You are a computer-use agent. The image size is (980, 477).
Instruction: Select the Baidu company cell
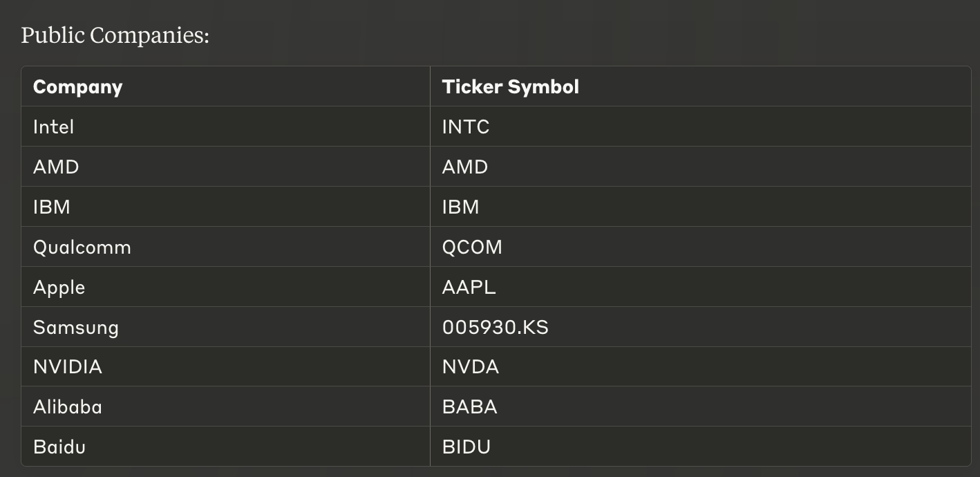[x=225, y=447]
